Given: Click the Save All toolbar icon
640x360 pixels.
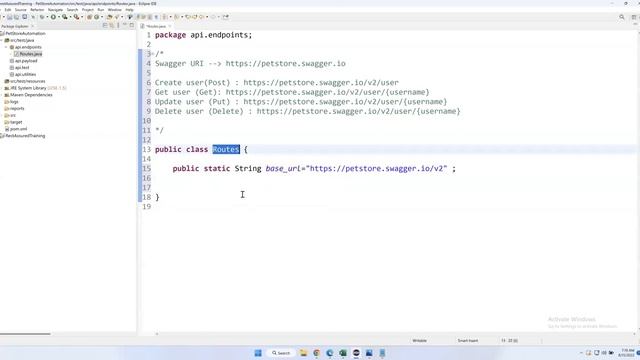Looking at the screenshot, I should click(17, 17).
